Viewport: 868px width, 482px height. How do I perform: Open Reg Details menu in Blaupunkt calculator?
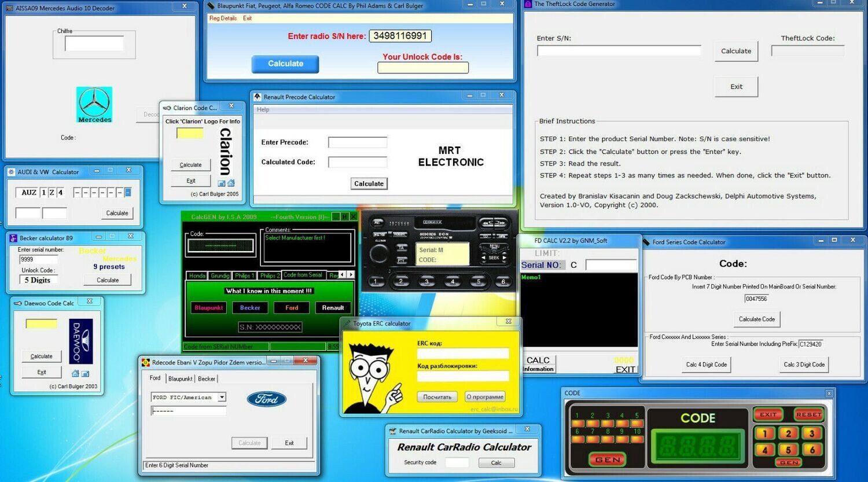pos(223,19)
